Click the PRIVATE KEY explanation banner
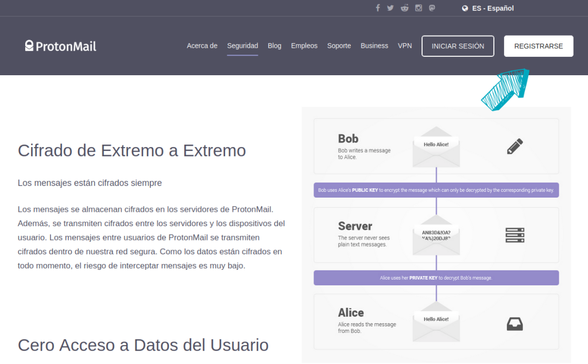Viewport: 588px width, 364px height. (436, 278)
